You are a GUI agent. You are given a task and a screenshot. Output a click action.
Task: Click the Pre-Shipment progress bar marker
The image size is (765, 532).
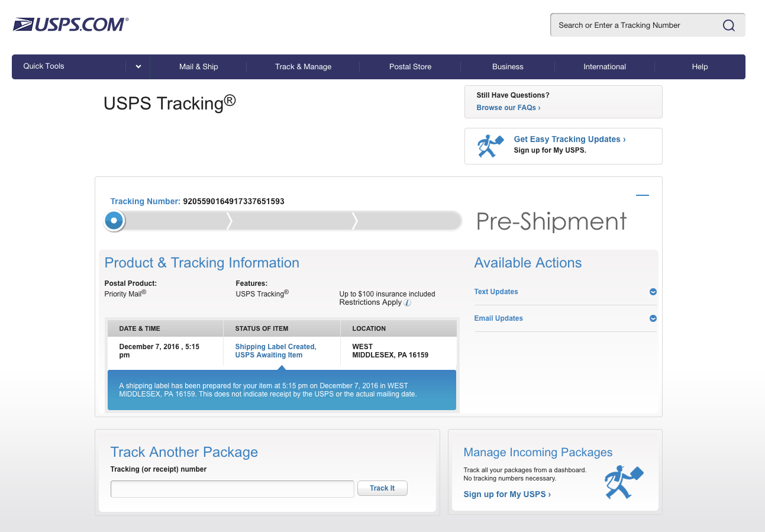click(114, 221)
